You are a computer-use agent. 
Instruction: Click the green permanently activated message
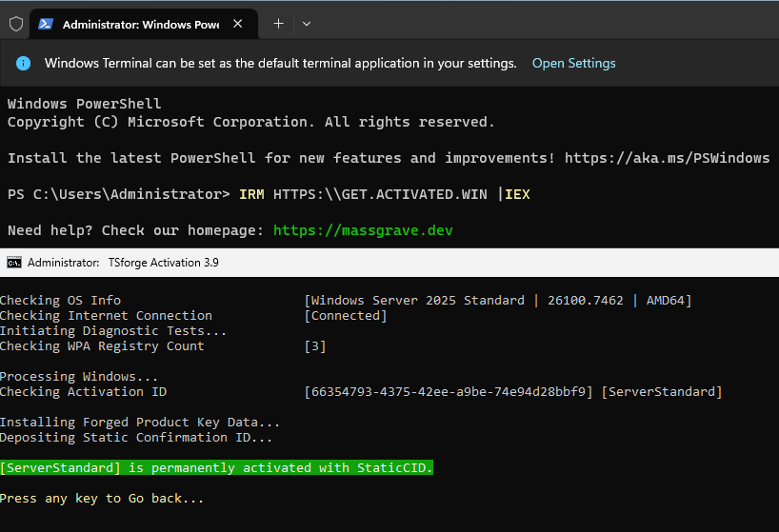[x=216, y=467]
